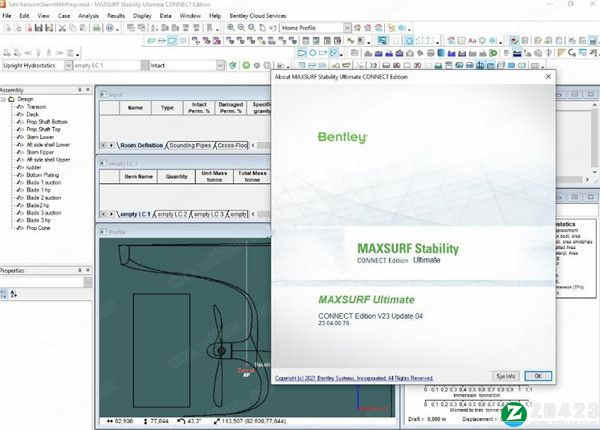This screenshot has height=430, width=600.
Task: Click the green ring icon in view toolbar
Action: tap(493, 53)
